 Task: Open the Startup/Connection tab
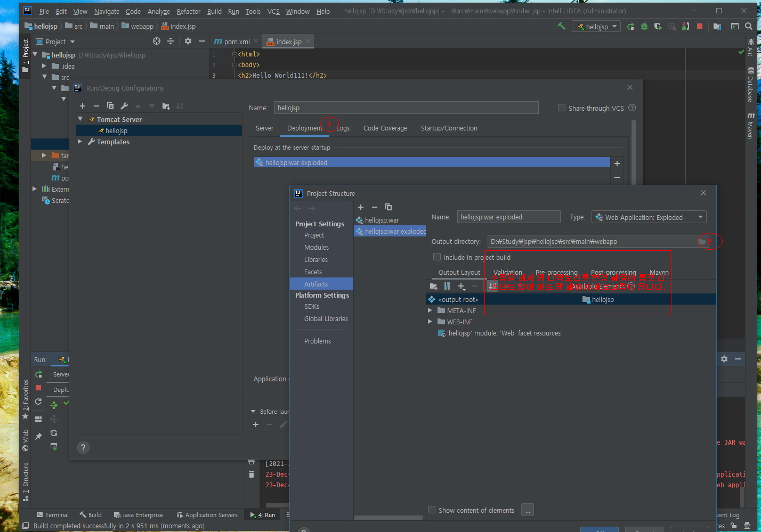(449, 128)
